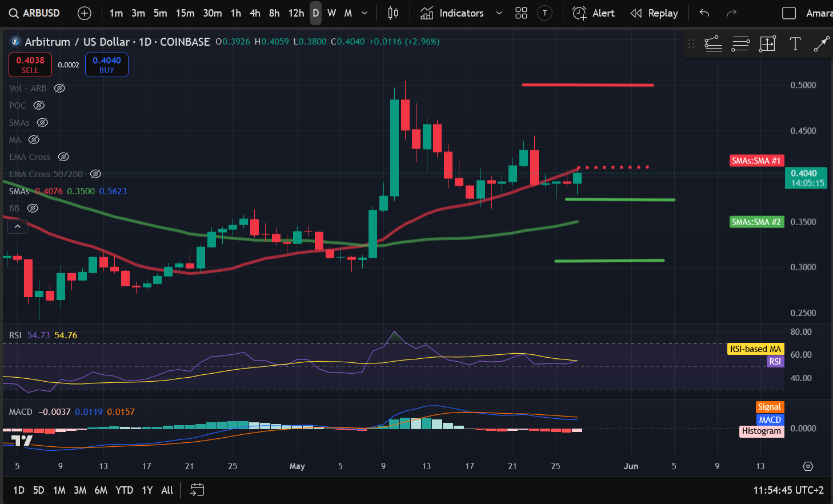Select the crossed-lines measure tool in toolbar
This screenshot has width=833, height=504.
pyautogui.click(x=767, y=44)
